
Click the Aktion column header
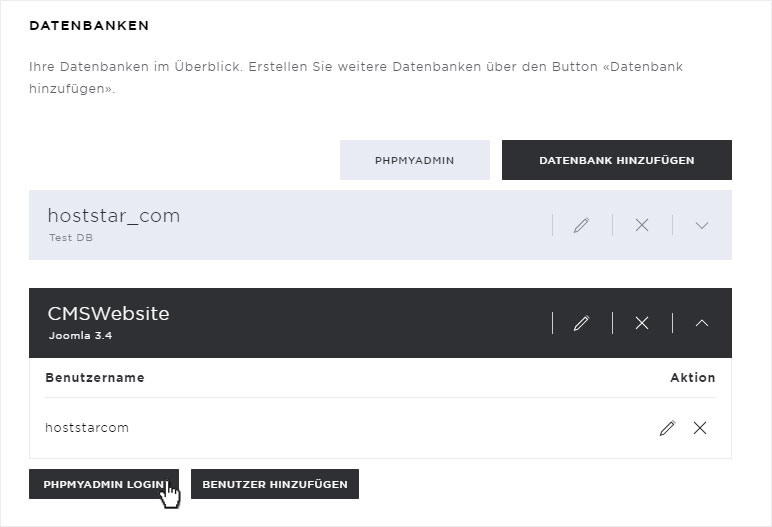pos(693,378)
